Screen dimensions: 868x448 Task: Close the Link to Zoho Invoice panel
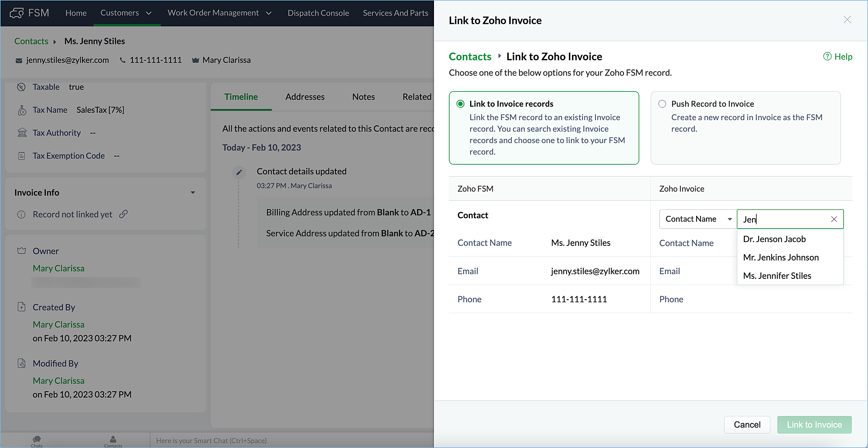(847, 20)
